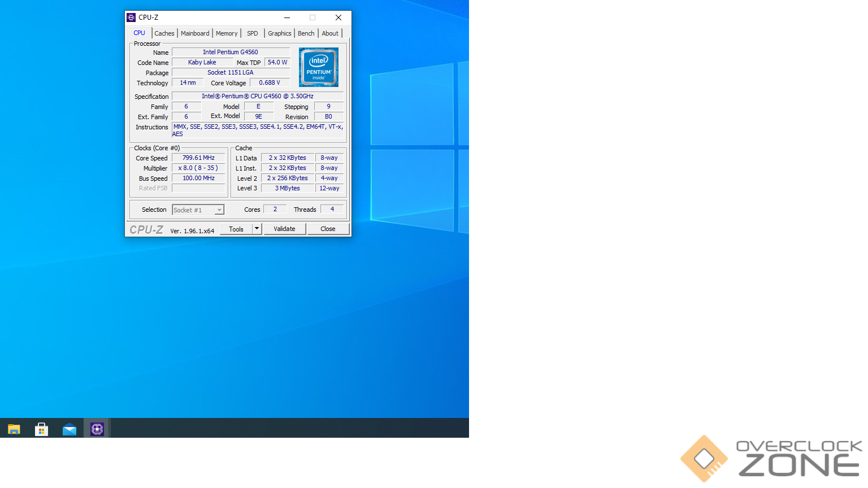Open the Mainboard tab
The image size is (868, 488).
pyautogui.click(x=195, y=33)
